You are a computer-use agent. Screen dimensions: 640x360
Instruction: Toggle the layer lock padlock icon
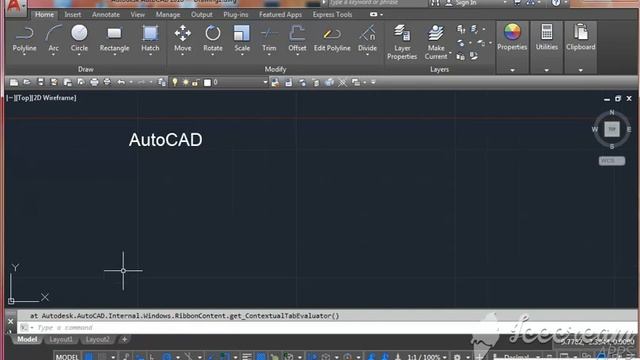point(196,83)
